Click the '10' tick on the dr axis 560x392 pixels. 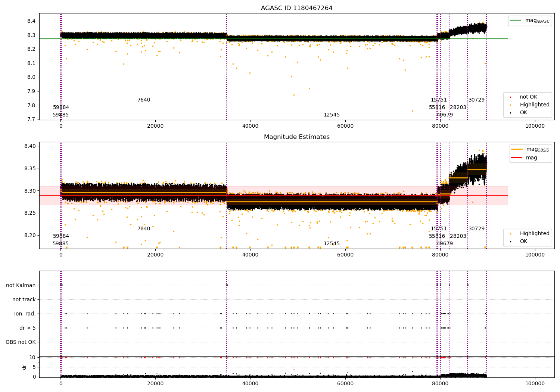(33, 357)
